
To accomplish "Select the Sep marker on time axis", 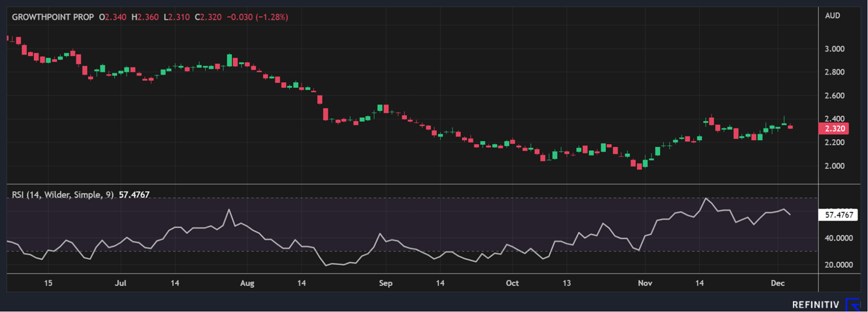I will click(385, 283).
